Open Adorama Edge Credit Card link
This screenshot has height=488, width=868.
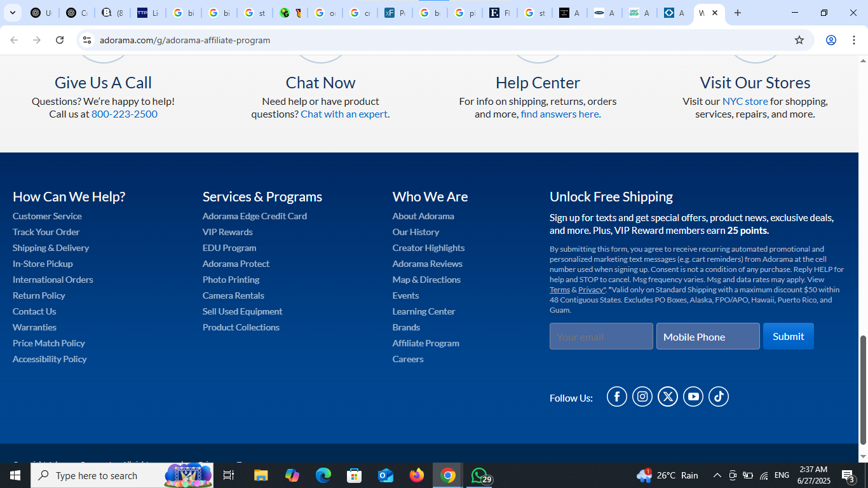coord(255,216)
